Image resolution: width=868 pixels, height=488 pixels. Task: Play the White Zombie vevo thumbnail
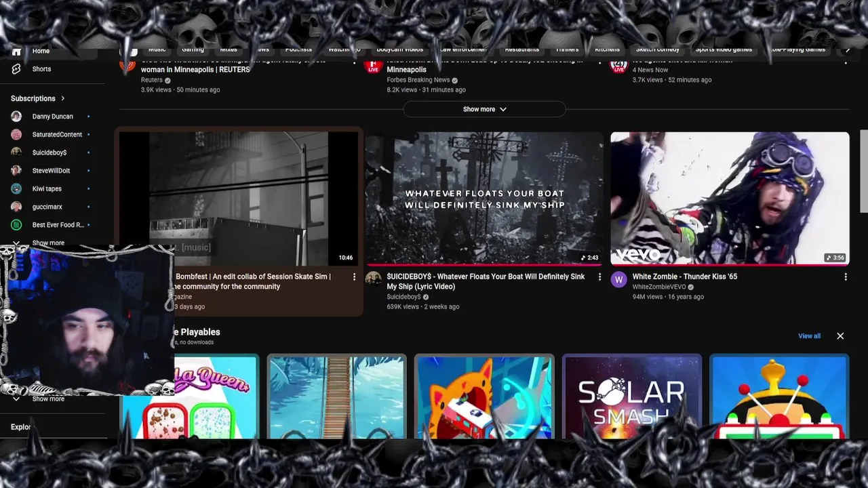(x=730, y=199)
